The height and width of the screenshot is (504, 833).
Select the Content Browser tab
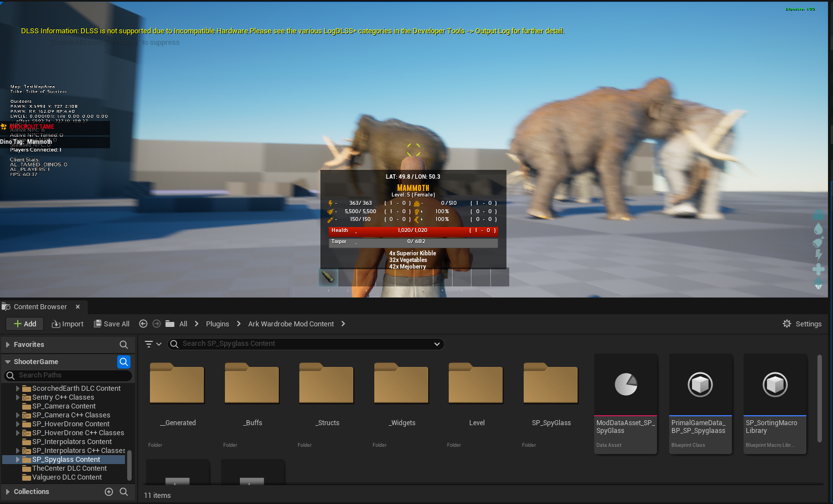40,306
